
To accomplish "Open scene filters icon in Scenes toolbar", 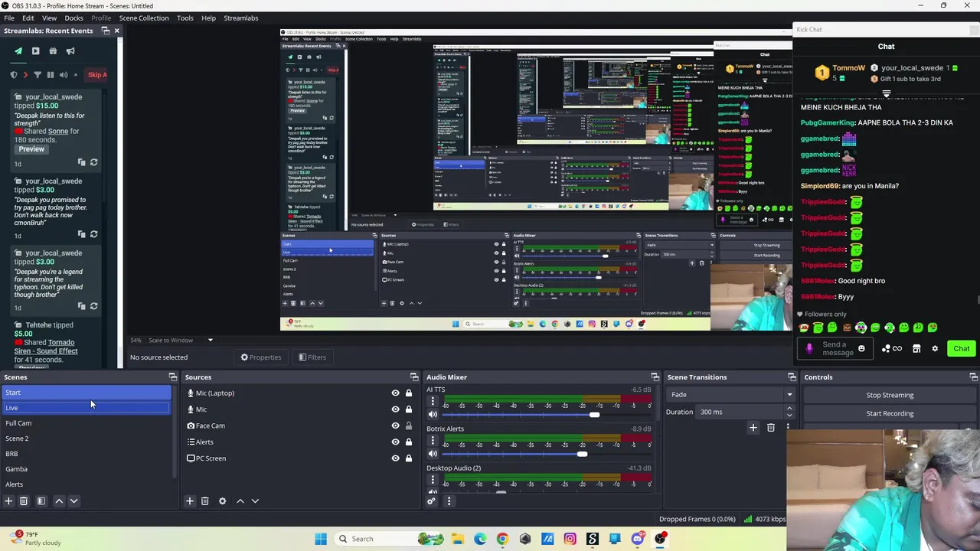I will click(x=41, y=501).
